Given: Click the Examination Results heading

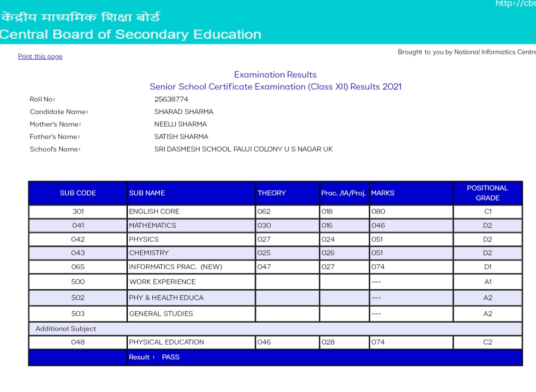Looking at the screenshot, I should [275, 74].
